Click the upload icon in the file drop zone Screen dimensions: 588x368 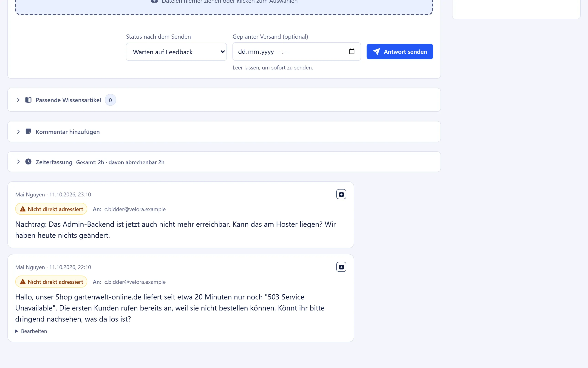click(x=154, y=1)
